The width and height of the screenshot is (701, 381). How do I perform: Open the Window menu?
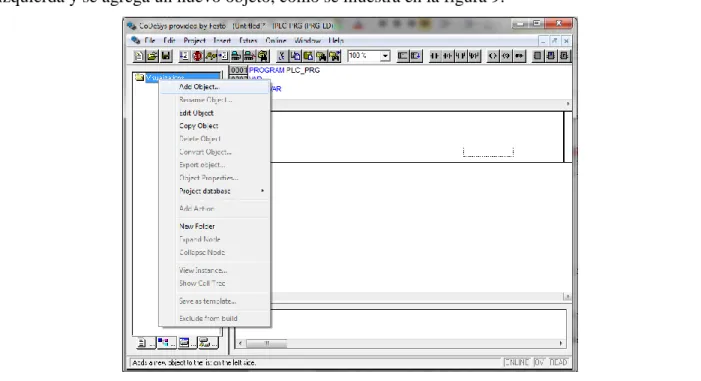pos(308,41)
